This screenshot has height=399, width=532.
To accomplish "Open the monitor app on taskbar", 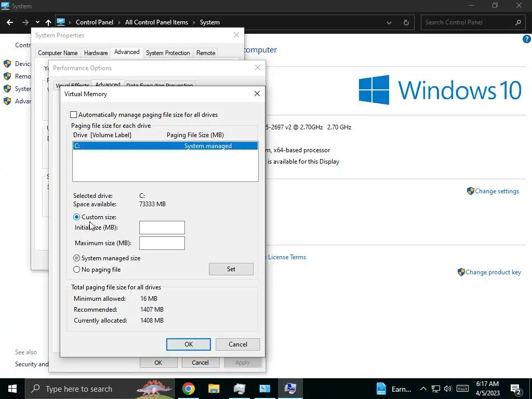I will (x=239, y=389).
